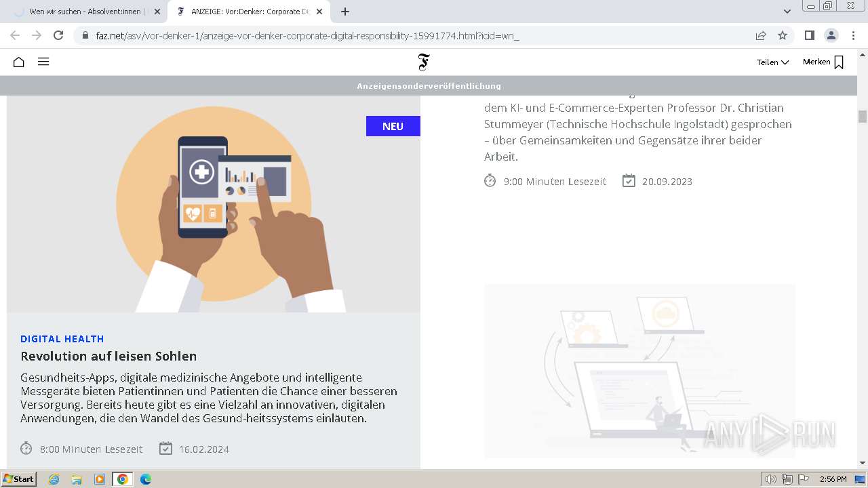The width and height of the screenshot is (868, 488).
Task: Click the stopwatch icon beside 9:00 Minuten
Action: tap(490, 180)
